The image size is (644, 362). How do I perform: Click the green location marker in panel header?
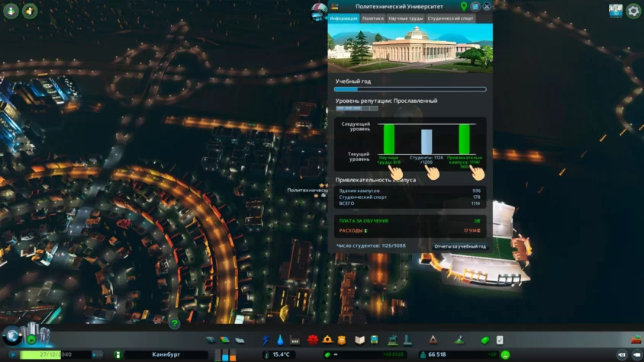(464, 7)
